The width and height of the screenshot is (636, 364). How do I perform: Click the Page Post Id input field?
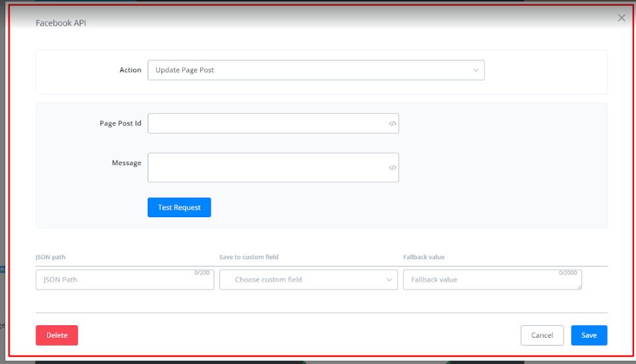[x=267, y=124]
